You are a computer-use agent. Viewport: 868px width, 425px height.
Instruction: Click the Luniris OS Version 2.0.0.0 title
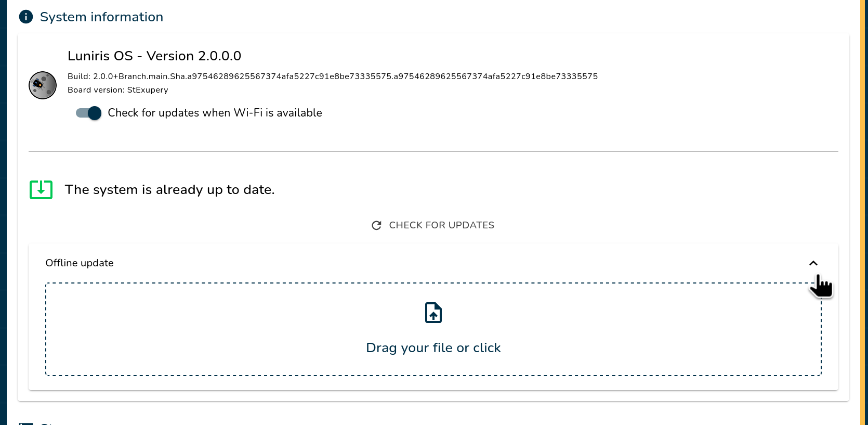tap(154, 56)
